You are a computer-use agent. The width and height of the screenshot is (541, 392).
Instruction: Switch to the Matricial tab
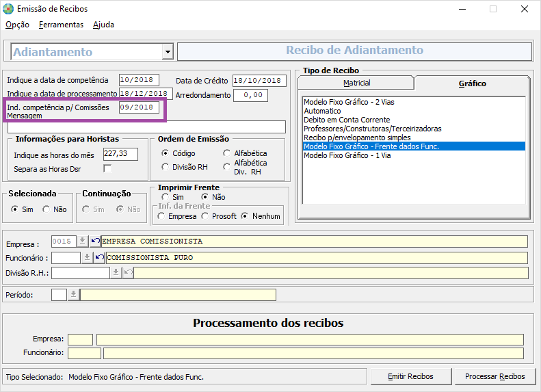(x=356, y=83)
